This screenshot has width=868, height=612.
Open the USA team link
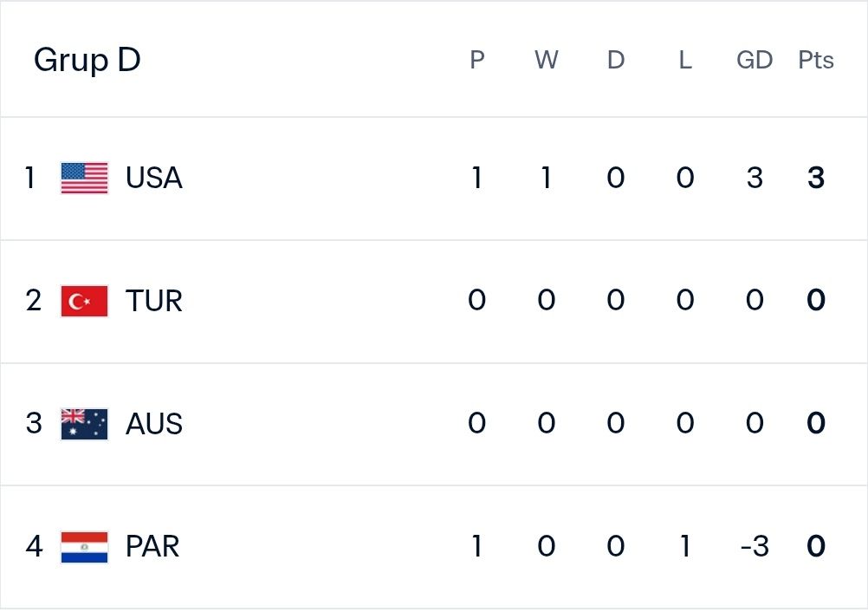click(154, 178)
